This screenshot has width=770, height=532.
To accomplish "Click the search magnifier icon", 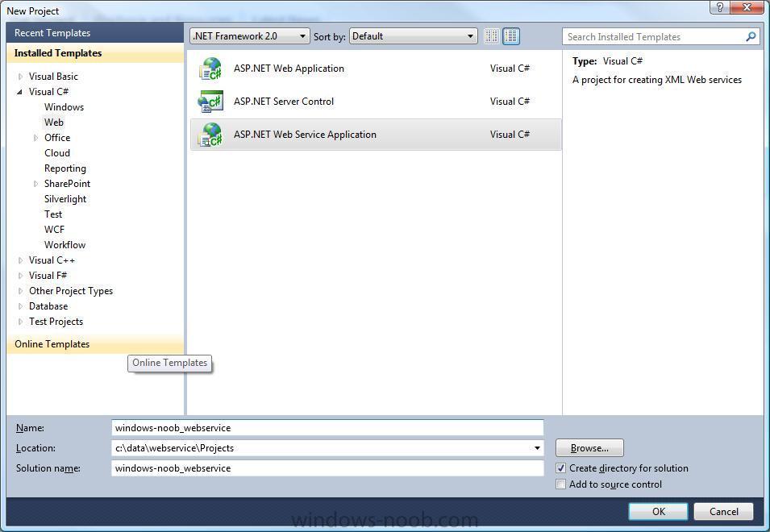I will click(751, 37).
